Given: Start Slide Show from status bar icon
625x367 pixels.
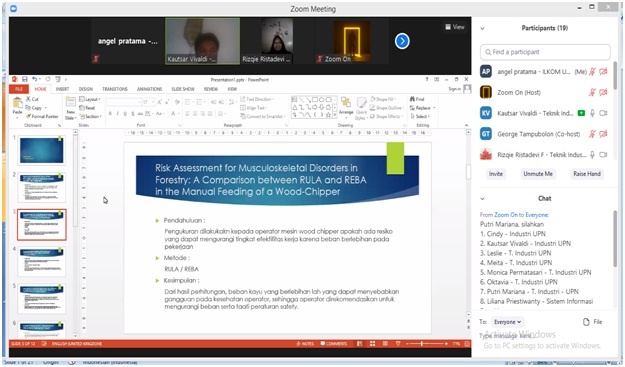Looking at the screenshot, I should pos(398,343).
